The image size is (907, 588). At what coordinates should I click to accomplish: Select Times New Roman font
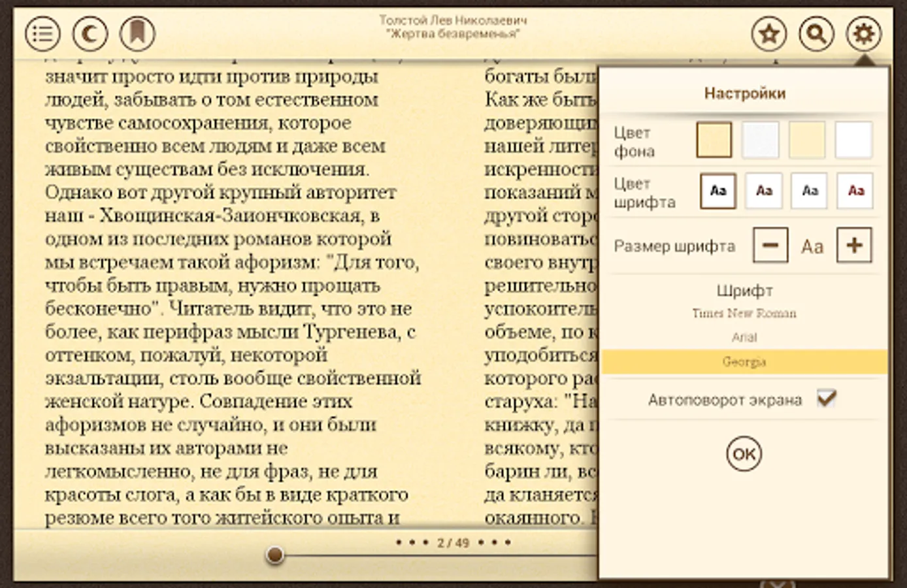pyautogui.click(x=744, y=314)
